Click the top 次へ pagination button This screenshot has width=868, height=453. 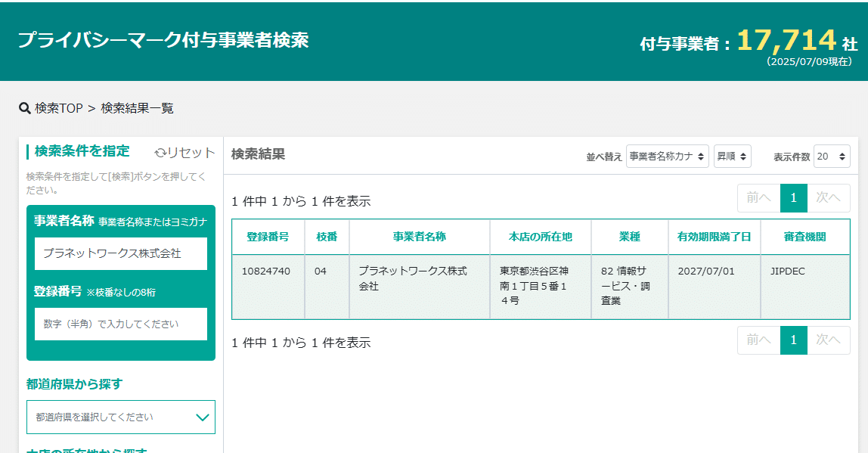(x=828, y=197)
